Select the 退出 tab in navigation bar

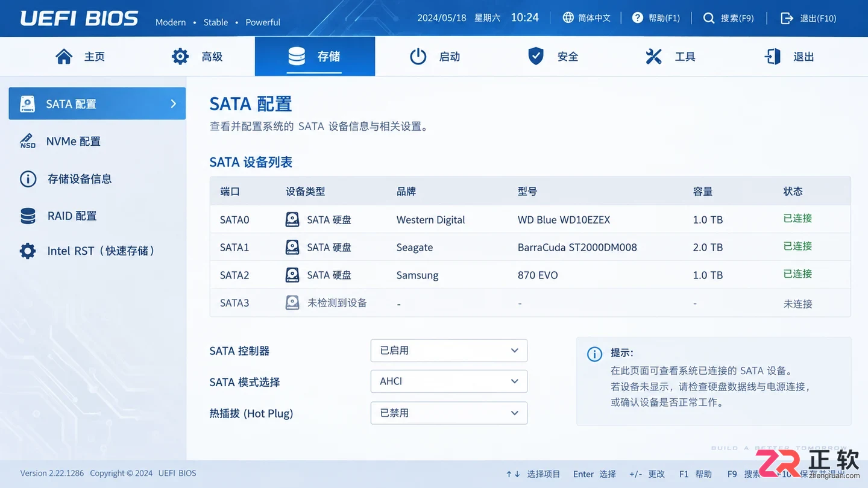tap(789, 57)
